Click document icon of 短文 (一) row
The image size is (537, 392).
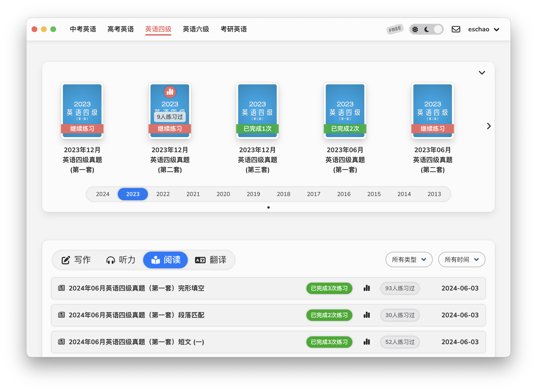tap(61, 342)
